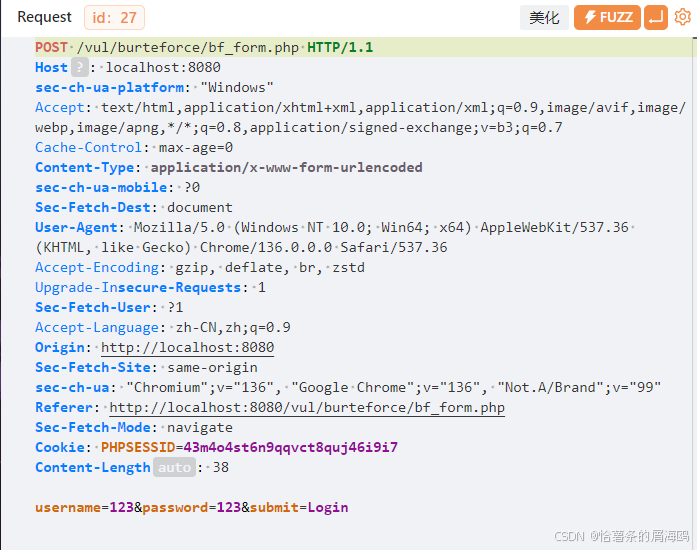Click the password parameter in the body
Image resolution: width=697 pixels, height=550 pixels.
pos(175,507)
